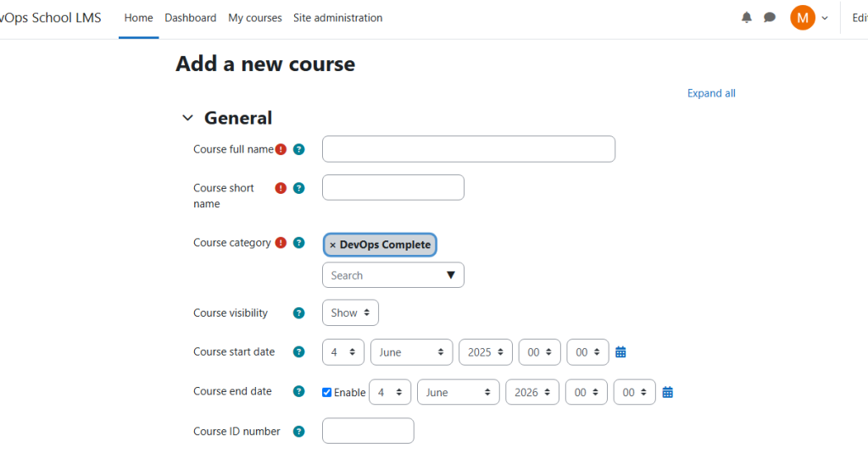Show help for Course ID number
Image resolution: width=868 pixels, height=453 pixels.
click(299, 432)
